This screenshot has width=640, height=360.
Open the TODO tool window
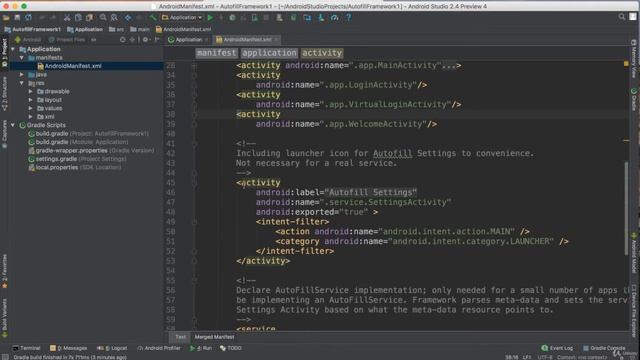point(231,348)
